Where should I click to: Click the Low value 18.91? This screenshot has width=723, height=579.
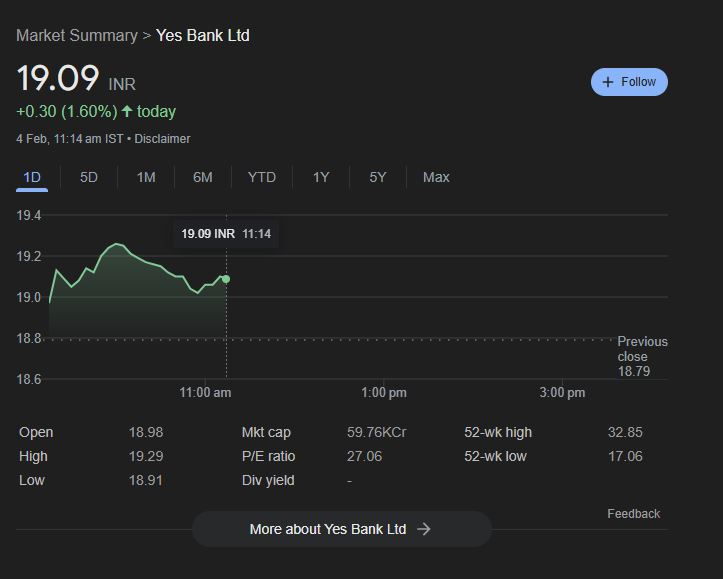[146, 480]
